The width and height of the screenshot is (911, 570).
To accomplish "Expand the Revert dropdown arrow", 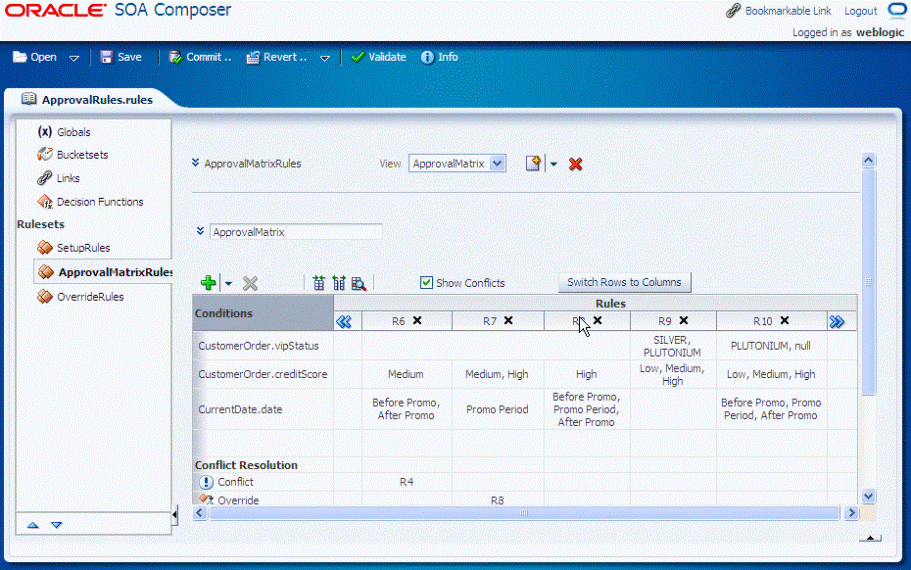I will (325, 58).
